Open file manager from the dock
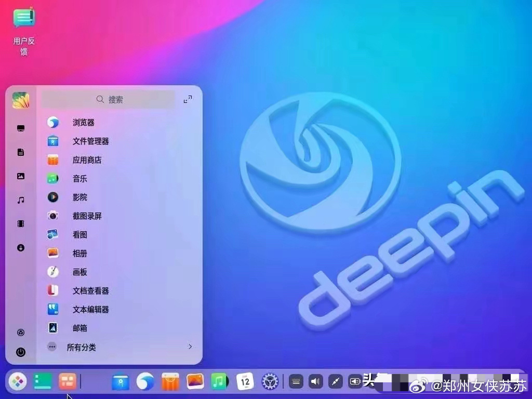Screen dimensions: 532x399 [121, 382]
